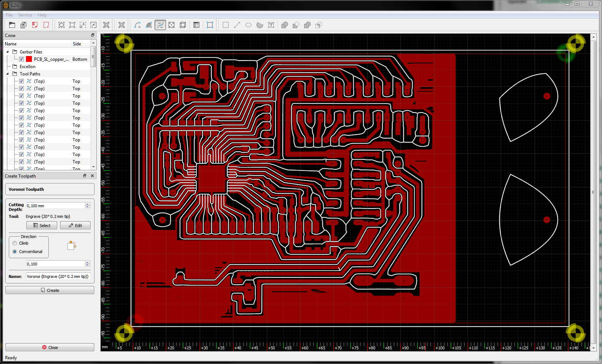Click the red document export icon
The image size is (602, 364).
(x=35, y=25)
